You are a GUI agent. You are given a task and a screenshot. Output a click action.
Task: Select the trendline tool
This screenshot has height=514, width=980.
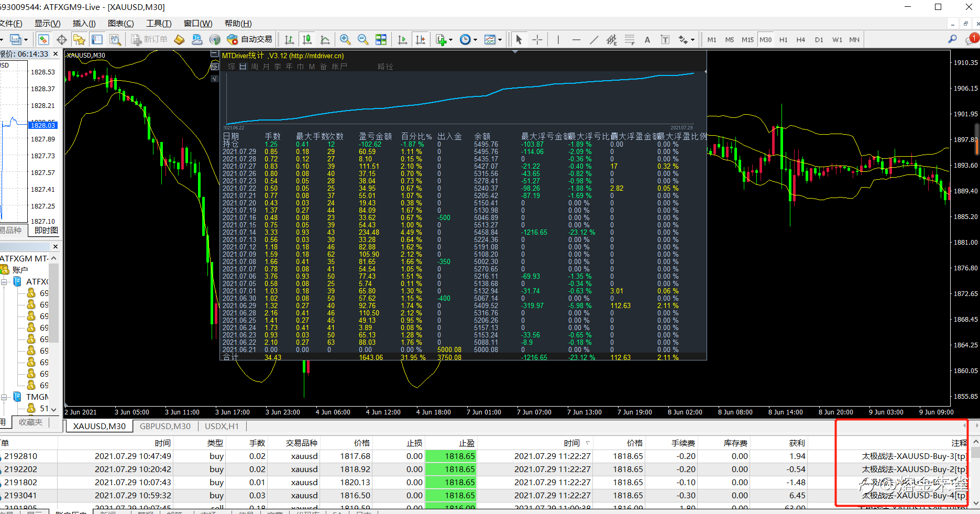point(594,40)
